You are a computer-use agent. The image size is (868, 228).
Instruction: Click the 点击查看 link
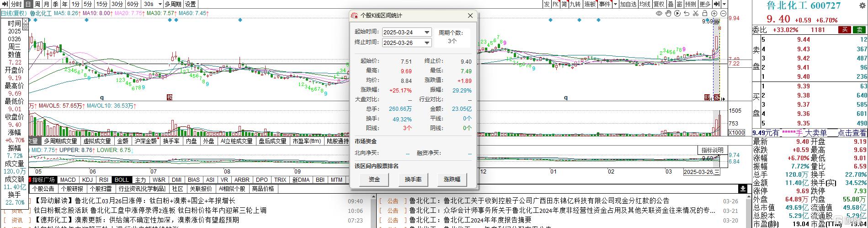(x=852, y=133)
